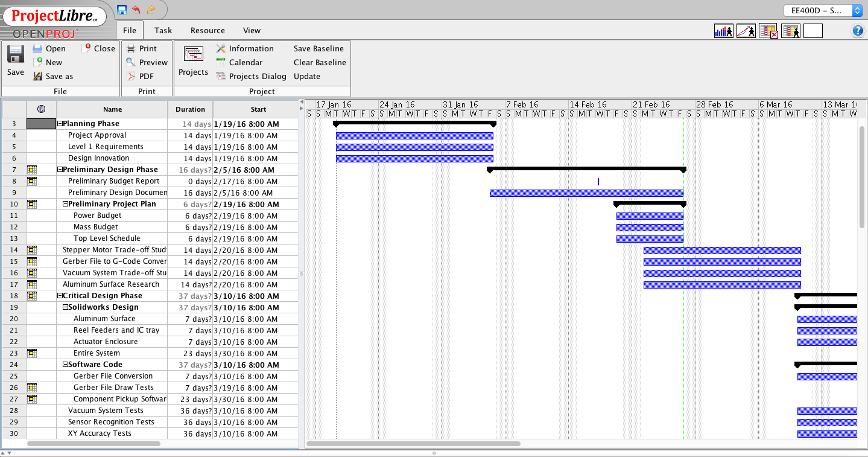868x457 pixels.
Task: Click the Print printer icon
Action: pos(131,49)
